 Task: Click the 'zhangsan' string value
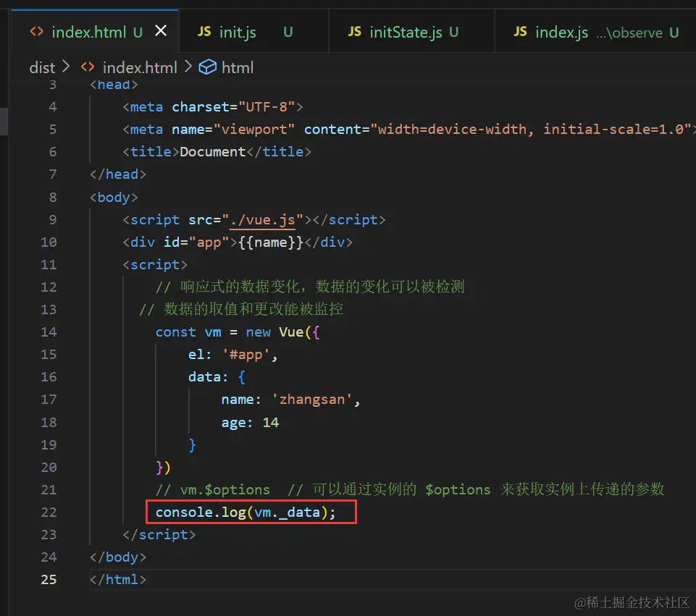pyautogui.click(x=311, y=400)
